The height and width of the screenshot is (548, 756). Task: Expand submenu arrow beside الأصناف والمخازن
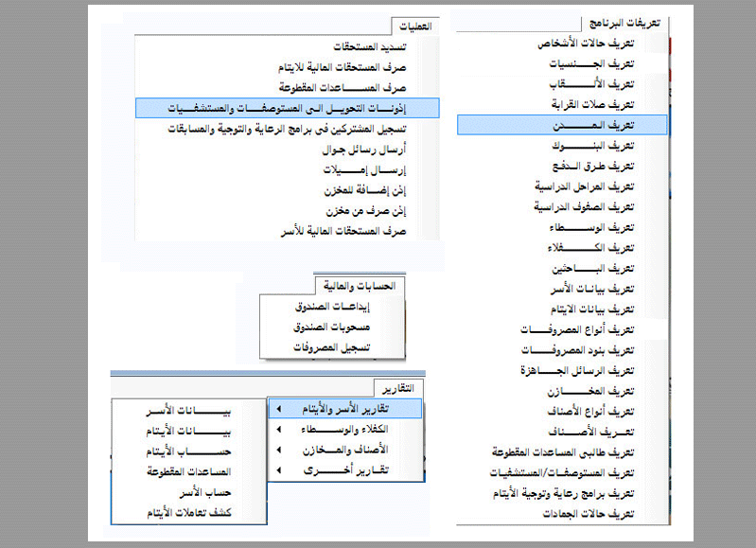(279, 450)
